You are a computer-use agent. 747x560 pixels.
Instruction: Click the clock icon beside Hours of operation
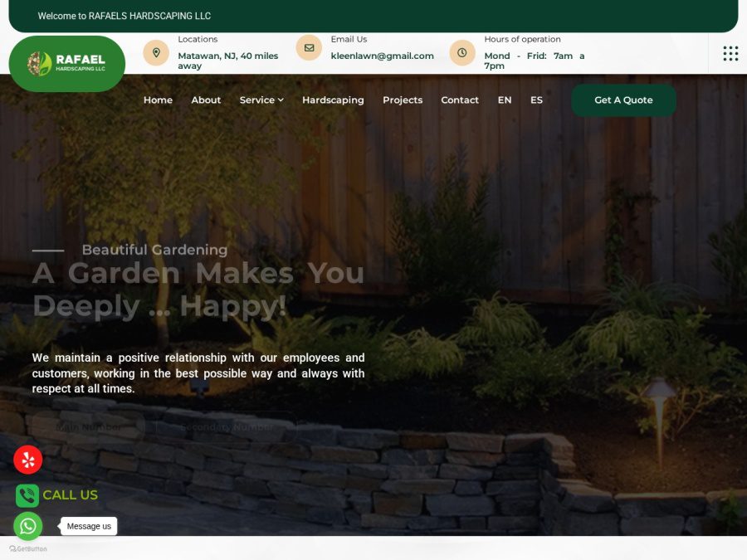461,52
